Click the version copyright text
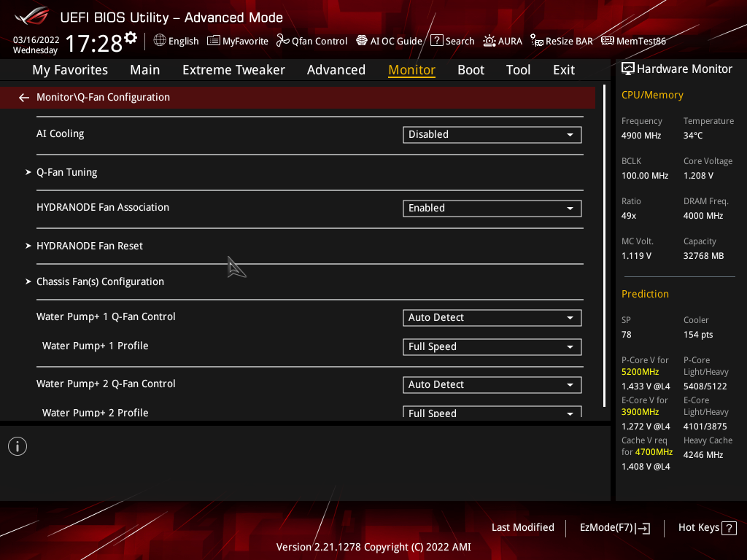 [x=373, y=547]
